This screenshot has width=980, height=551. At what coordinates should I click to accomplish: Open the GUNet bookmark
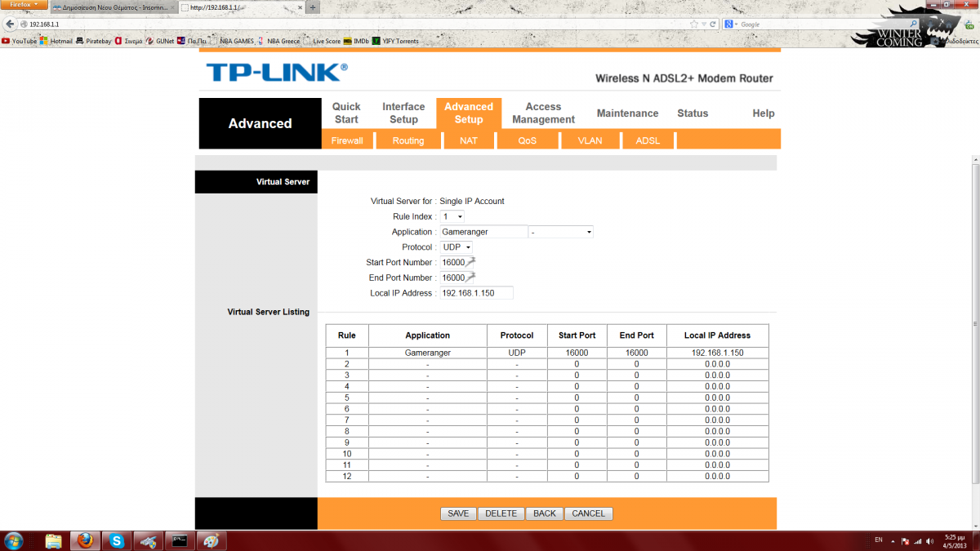(x=160, y=41)
